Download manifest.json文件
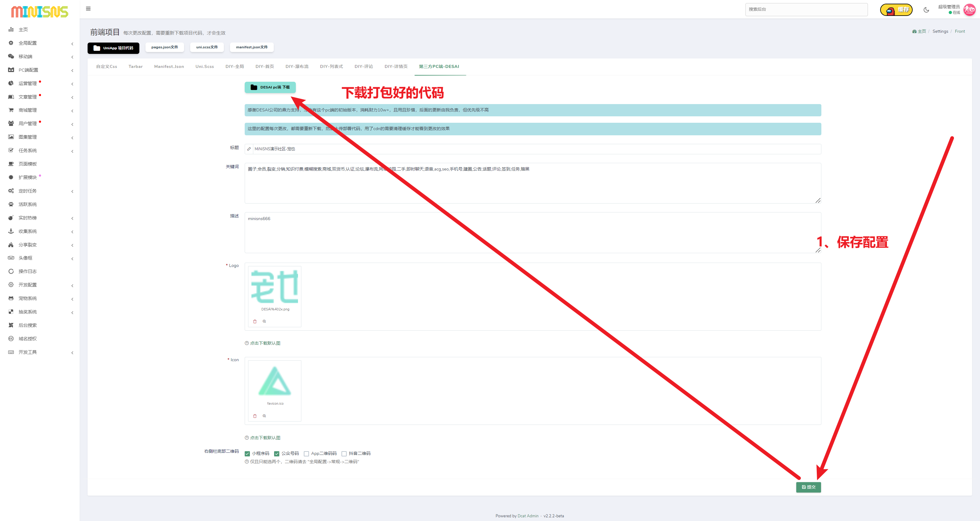 tap(252, 47)
